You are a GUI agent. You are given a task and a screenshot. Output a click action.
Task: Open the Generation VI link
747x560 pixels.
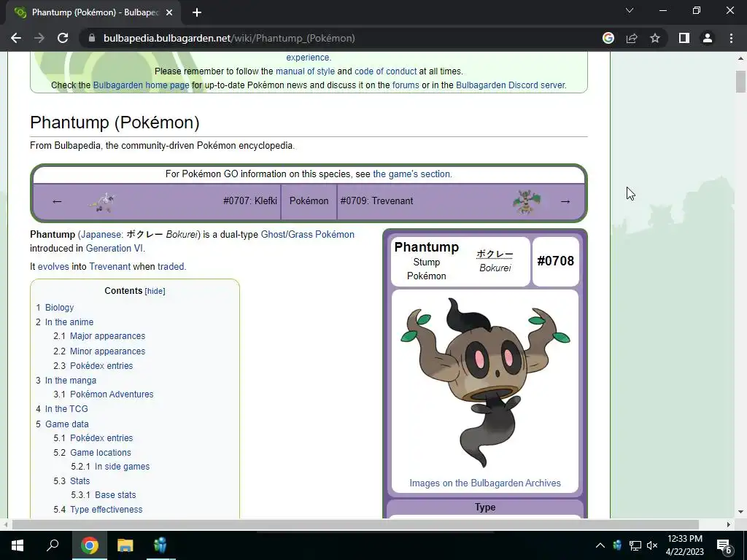(115, 248)
